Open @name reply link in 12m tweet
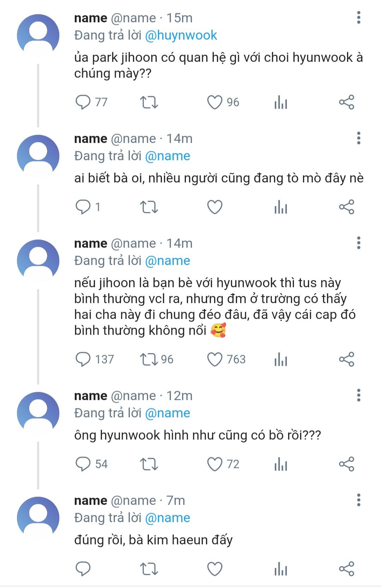This screenshot has height=588, width=381. [168, 413]
